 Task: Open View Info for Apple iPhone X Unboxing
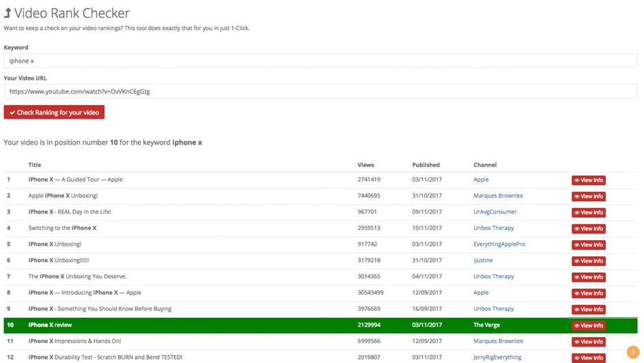tap(588, 197)
